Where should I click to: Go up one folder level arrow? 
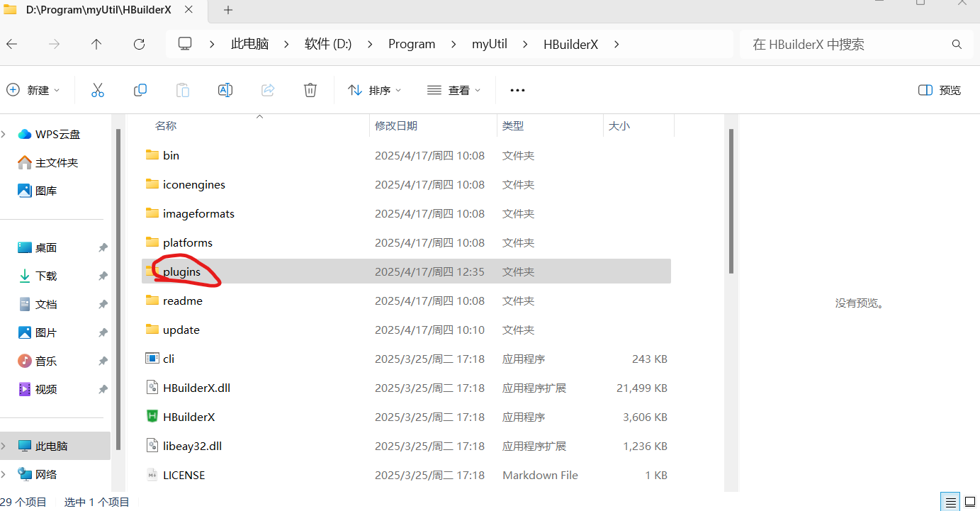tap(96, 44)
